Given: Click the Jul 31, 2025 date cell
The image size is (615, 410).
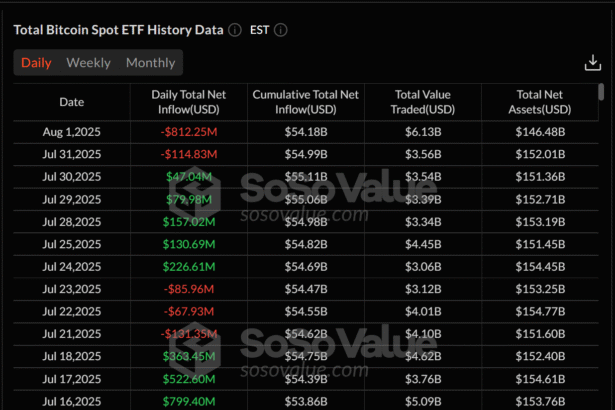Looking at the screenshot, I should pos(72,154).
